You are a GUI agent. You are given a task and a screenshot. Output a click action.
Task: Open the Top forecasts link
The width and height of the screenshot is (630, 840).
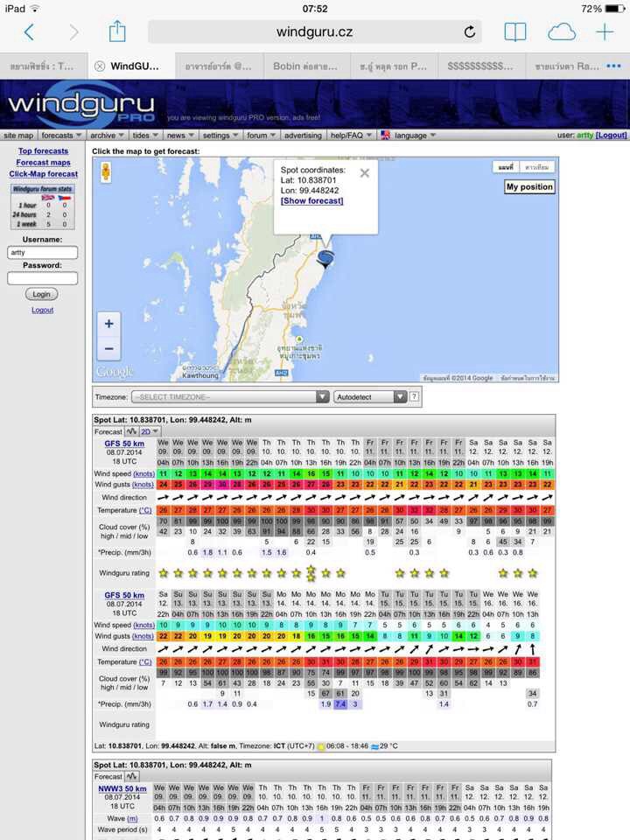point(44,151)
